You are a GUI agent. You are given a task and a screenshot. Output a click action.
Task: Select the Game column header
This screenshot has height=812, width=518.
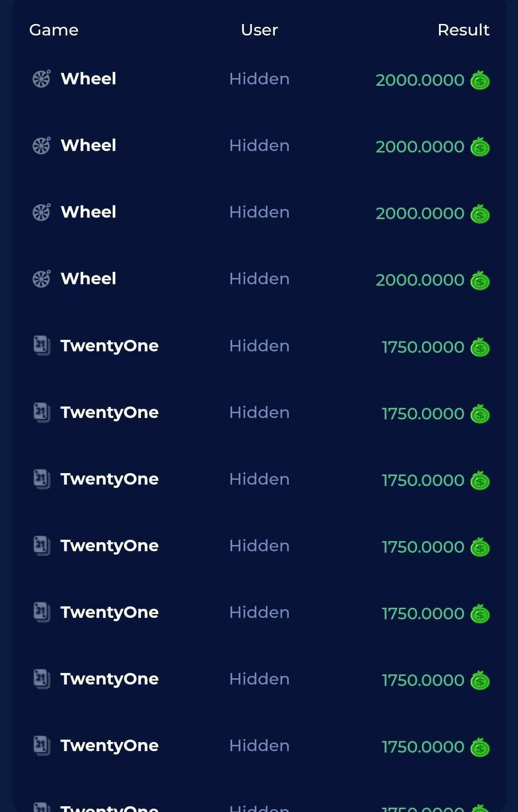click(x=54, y=30)
